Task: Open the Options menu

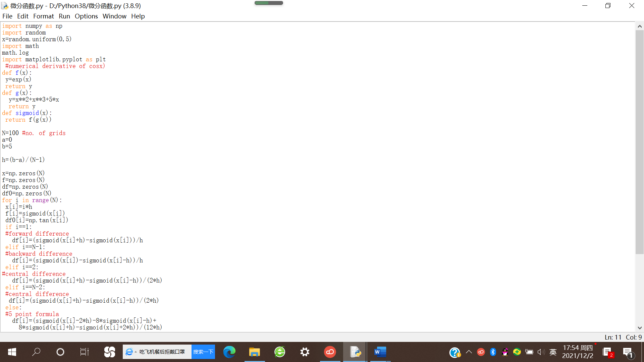Action: pos(86,16)
